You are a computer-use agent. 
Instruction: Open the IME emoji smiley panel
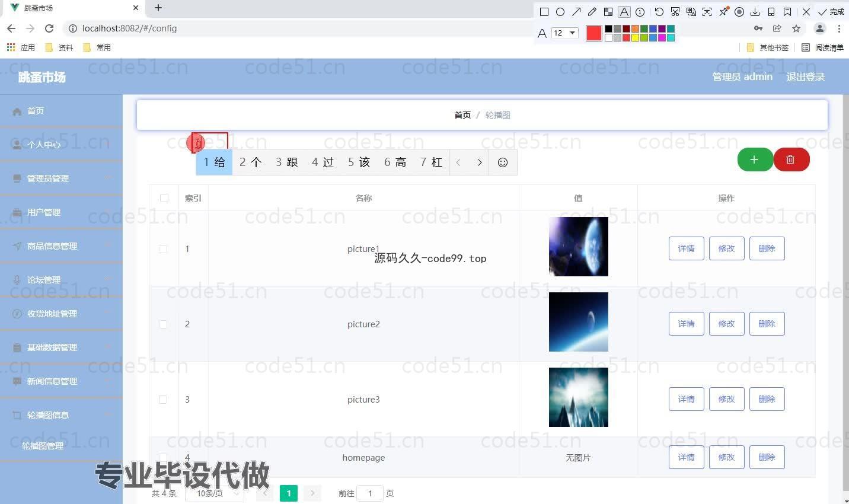coord(503,162)
